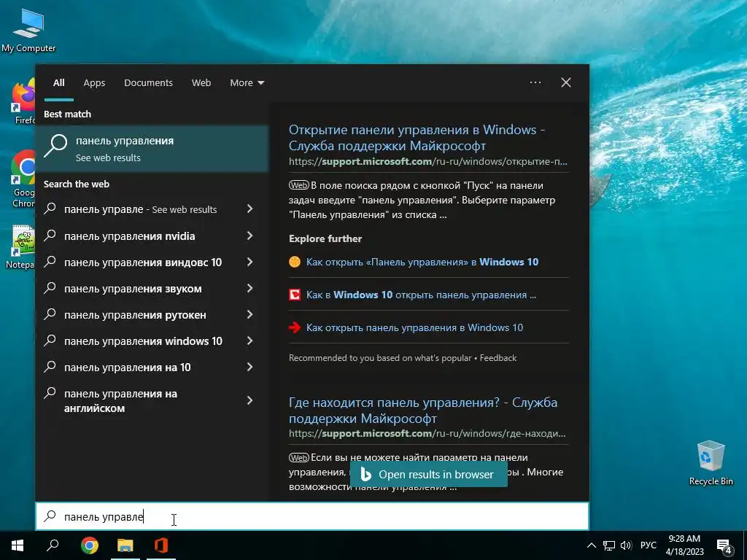747x560 pixels.
Task: Click magnifier icon beside 'панель управления на 10'
Action: point(50,367)
